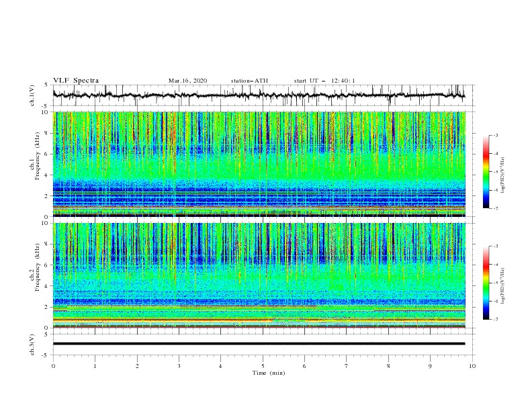
Task: Click the "ch.3(V)" axis label
Action: click(32, 345)
